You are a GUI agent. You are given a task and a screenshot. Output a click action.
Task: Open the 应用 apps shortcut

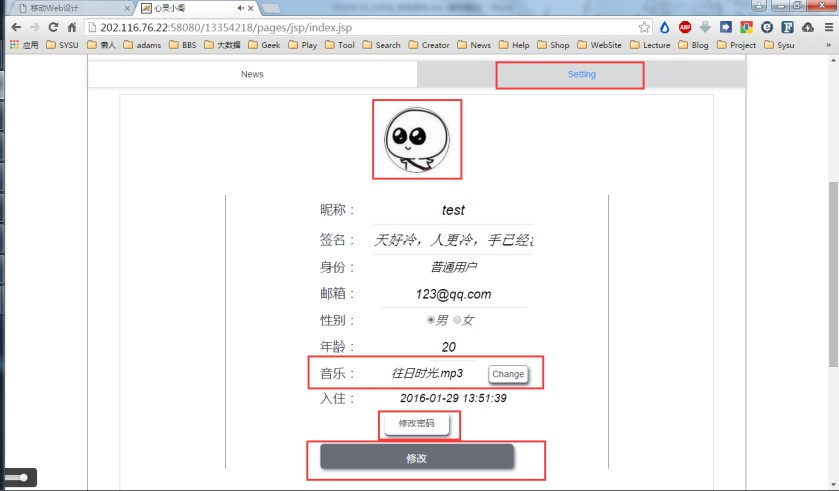(x=24, y=45)
